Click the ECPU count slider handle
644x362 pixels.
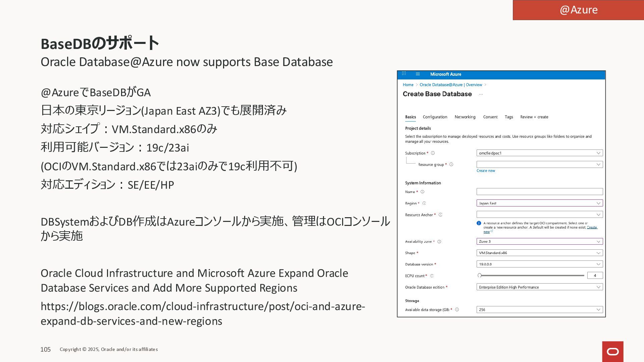[480, 276]
